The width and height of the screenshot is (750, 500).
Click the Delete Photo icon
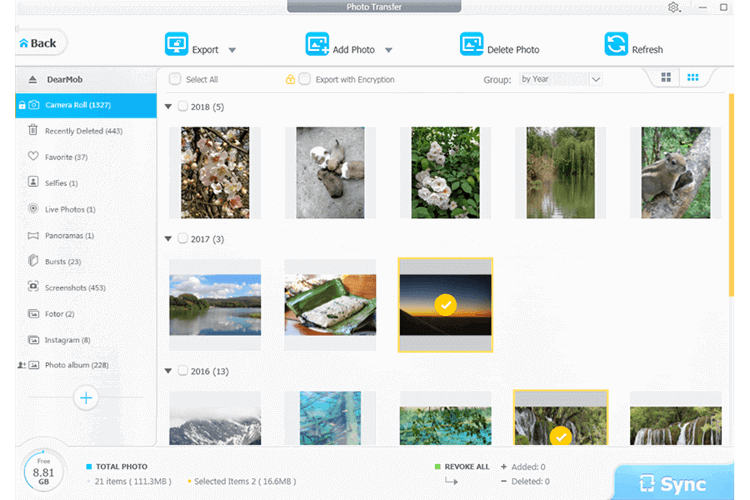point(471,45)
